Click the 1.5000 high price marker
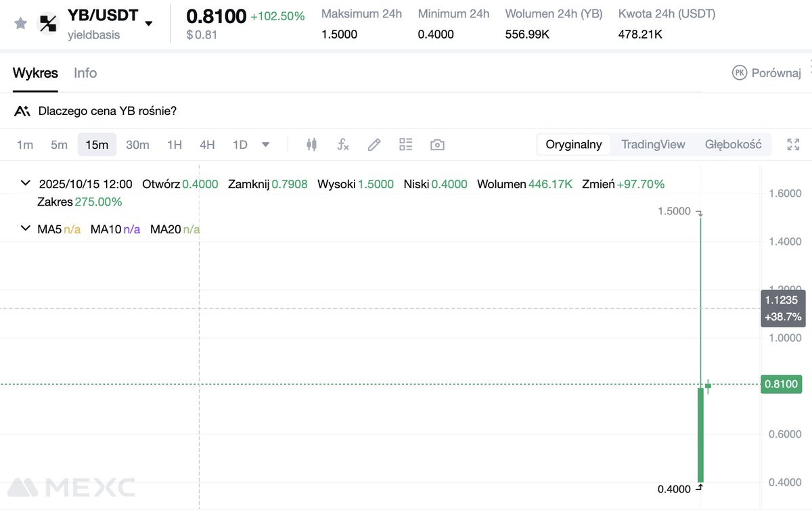This screenshot has height=510, width=812. pos(674,212)
